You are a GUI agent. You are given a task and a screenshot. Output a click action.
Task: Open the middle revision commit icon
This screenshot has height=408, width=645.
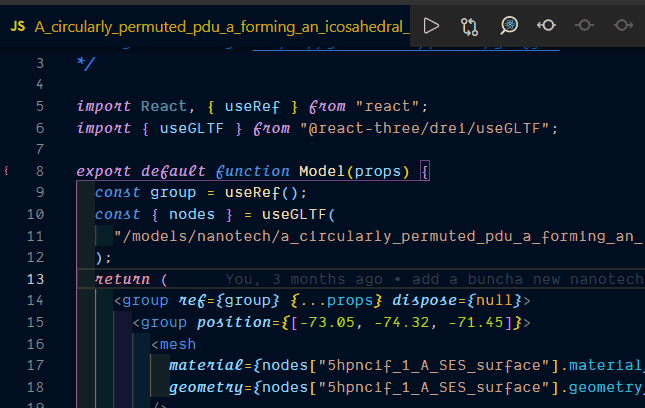point(584,26)
